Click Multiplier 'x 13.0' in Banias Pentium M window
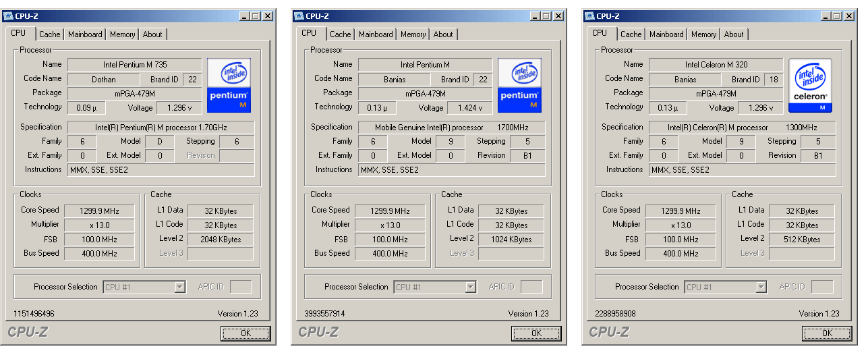868x357 pixels. pos(390,225)
